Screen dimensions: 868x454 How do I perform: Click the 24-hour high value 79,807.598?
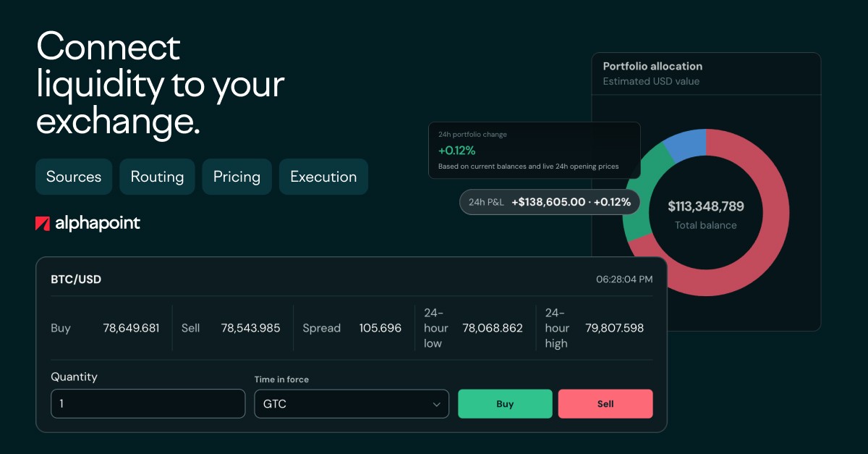coord(614,328)
